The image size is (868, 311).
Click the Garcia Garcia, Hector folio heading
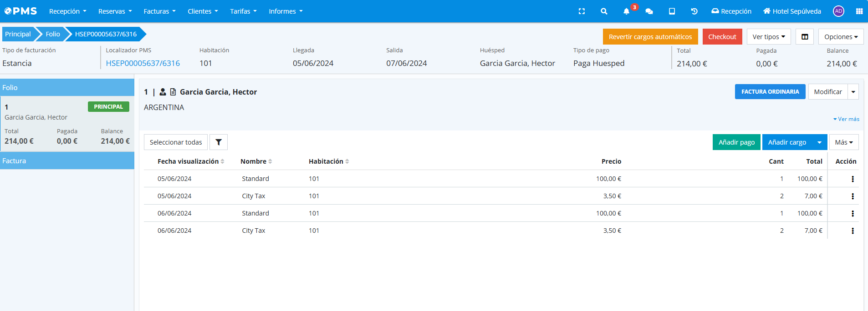(x=218, y=92)
